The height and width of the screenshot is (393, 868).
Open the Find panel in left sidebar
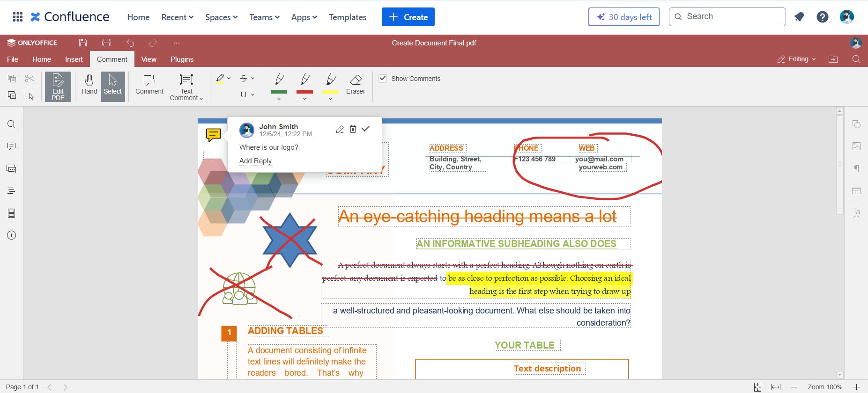(x=12, y=124)
